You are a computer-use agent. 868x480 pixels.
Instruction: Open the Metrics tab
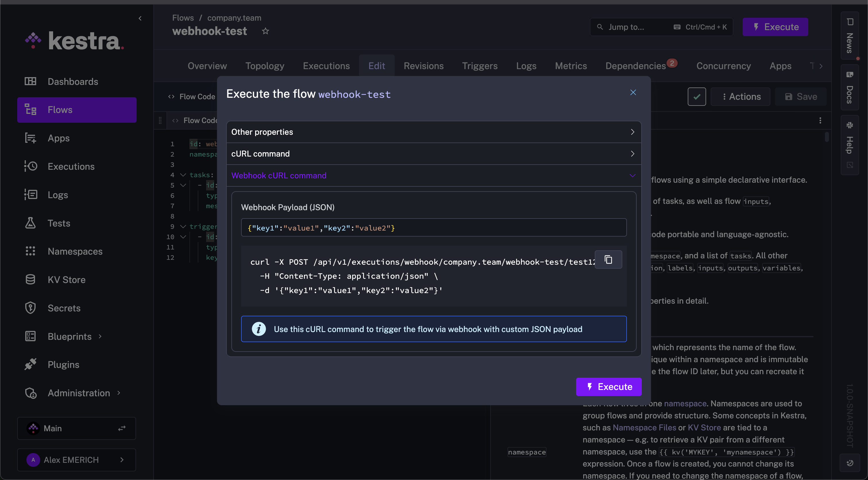point(571,66)
